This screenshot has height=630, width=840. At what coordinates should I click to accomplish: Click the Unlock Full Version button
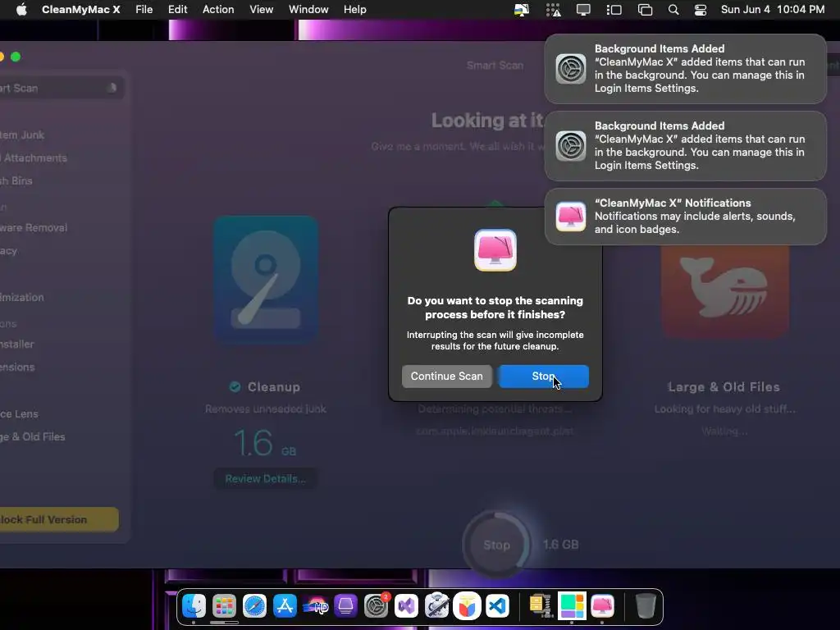pyautogui.click(x=59, y=519)
